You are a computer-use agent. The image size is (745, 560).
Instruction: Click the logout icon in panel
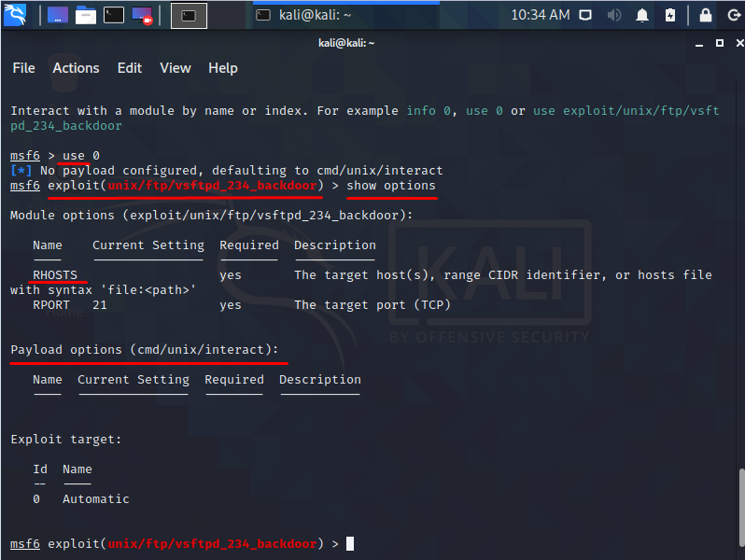734,15
